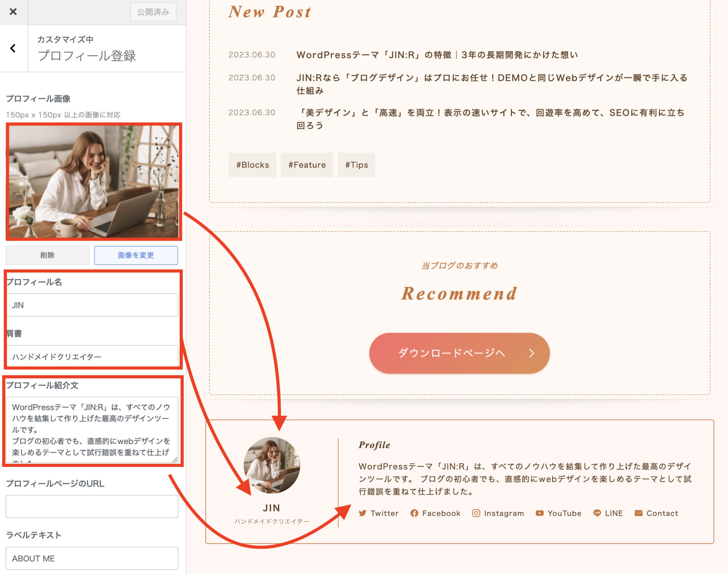Select the #Blocks tag

pyautogui.click(x=253, y=165)
